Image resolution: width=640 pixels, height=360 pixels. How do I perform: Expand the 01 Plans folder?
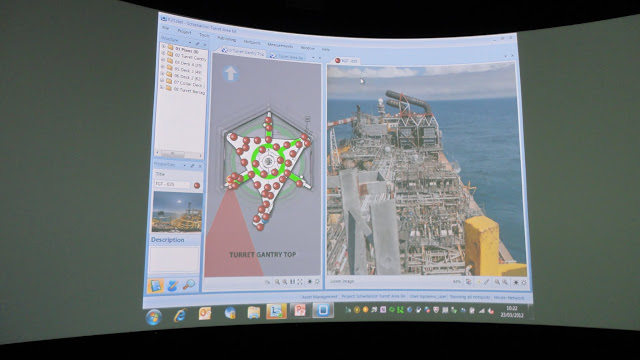164,47
